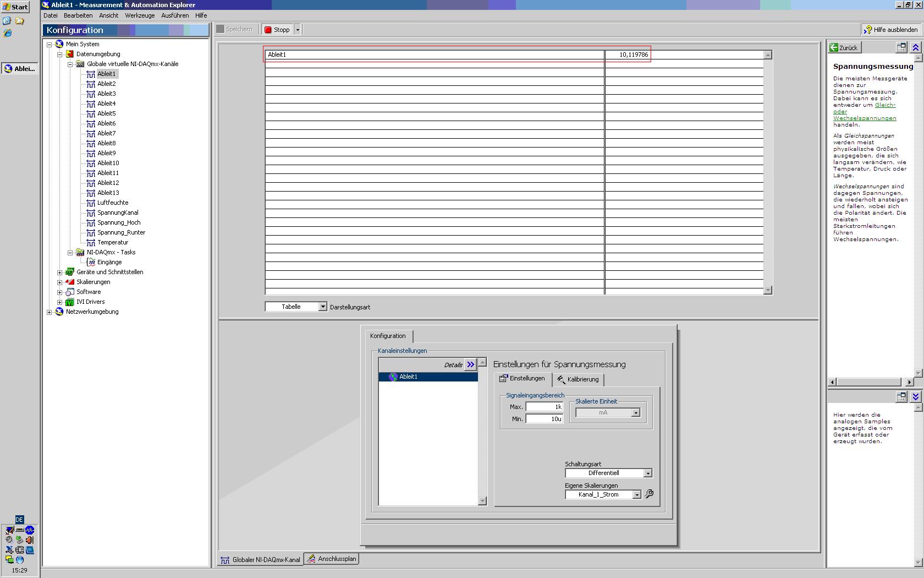
Task: Switch to the Kalibrierung tab
Action: click(x=578, y=379)
